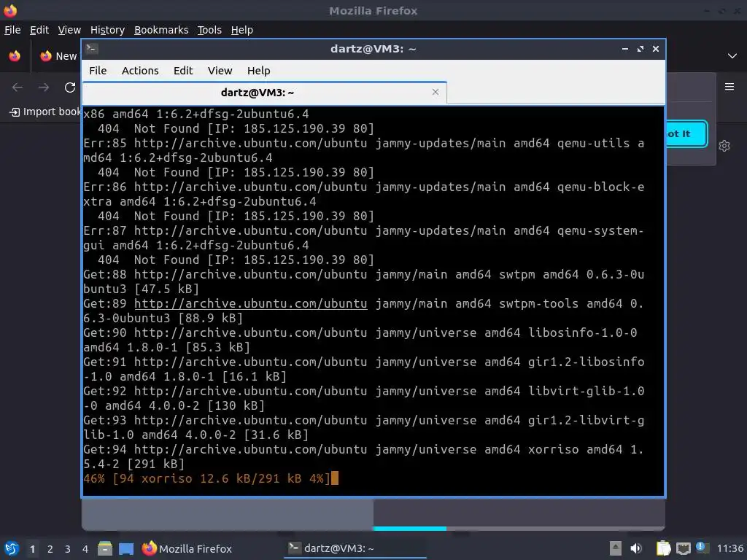The width and height of the screenshot is (747, 560).
Task: Open the application launcher menu on taskbar
Action: (x=12, y=548)
